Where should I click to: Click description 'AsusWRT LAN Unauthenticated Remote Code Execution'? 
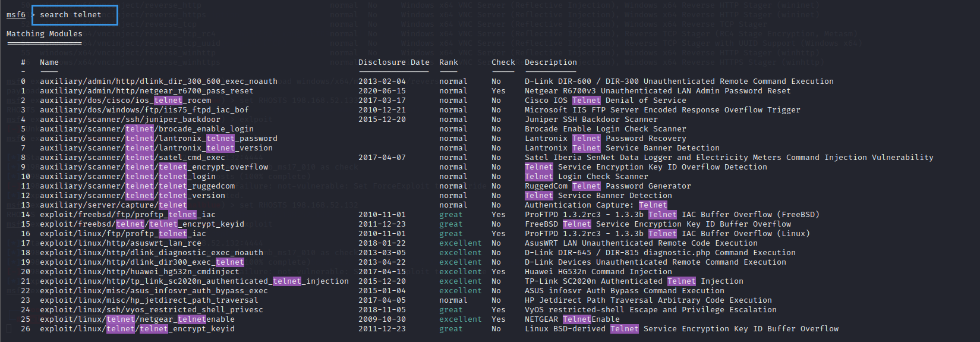(x=641, y=243)
